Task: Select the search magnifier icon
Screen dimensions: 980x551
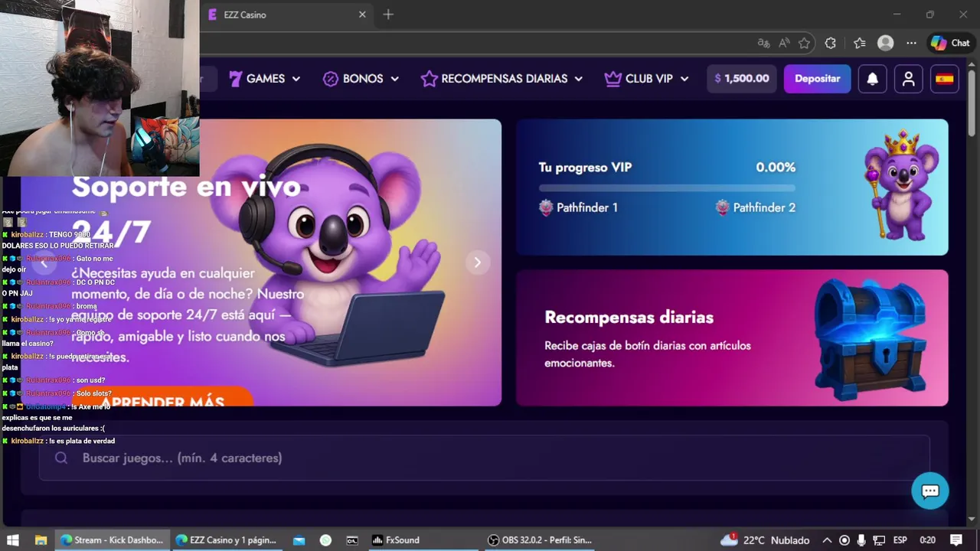Action: 61,458
